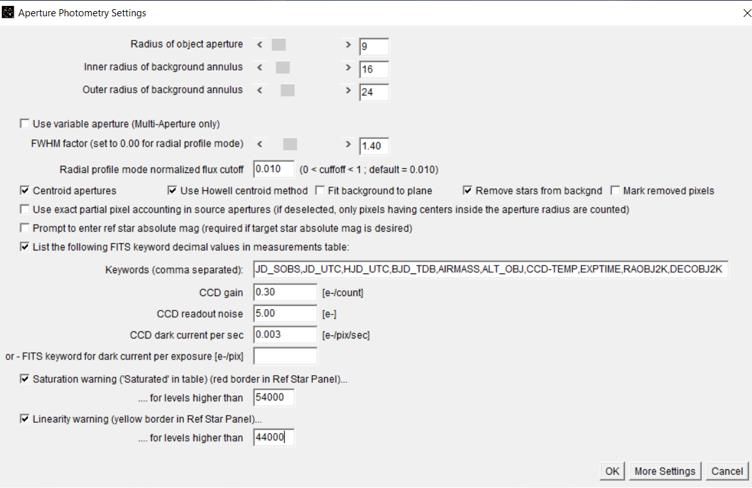Enable Mark removed pixels option
752x488 pixels.
[615, 190]
